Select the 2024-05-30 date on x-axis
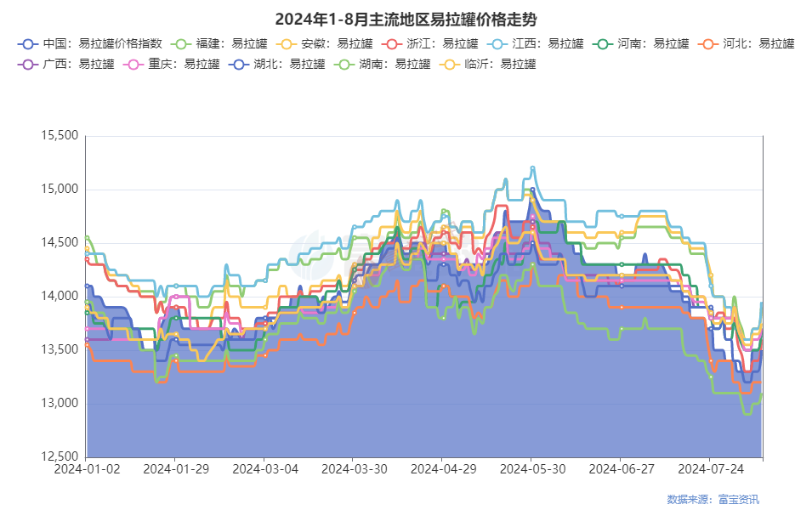The width and height of the screenshot is (812, 510). point(531,468)
